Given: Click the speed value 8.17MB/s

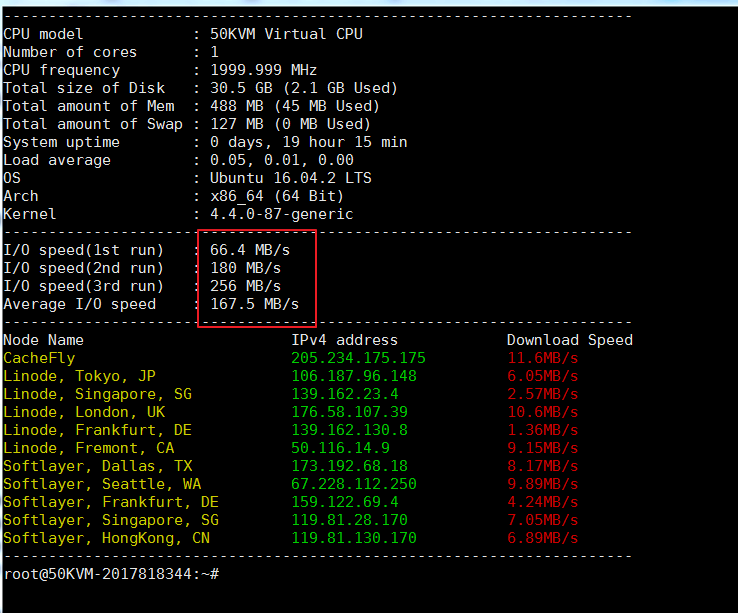Looking at the screenshot, I should pyautogui.click(x=542, y=466).
